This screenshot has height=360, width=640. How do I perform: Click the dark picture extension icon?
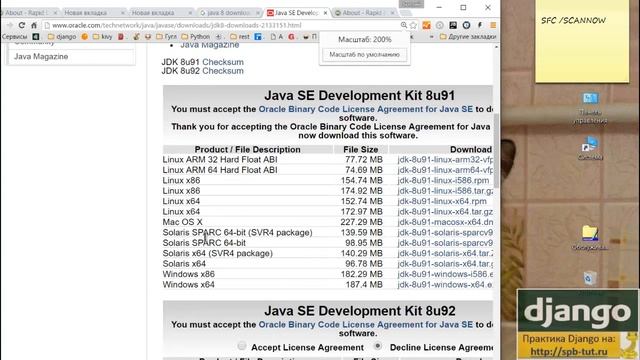tap(453, 25)
